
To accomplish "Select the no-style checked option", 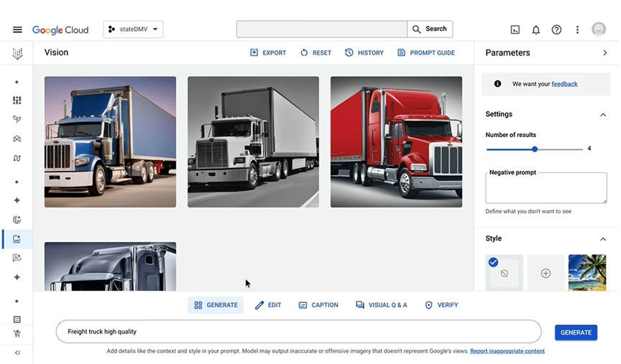I will point(504,273).
